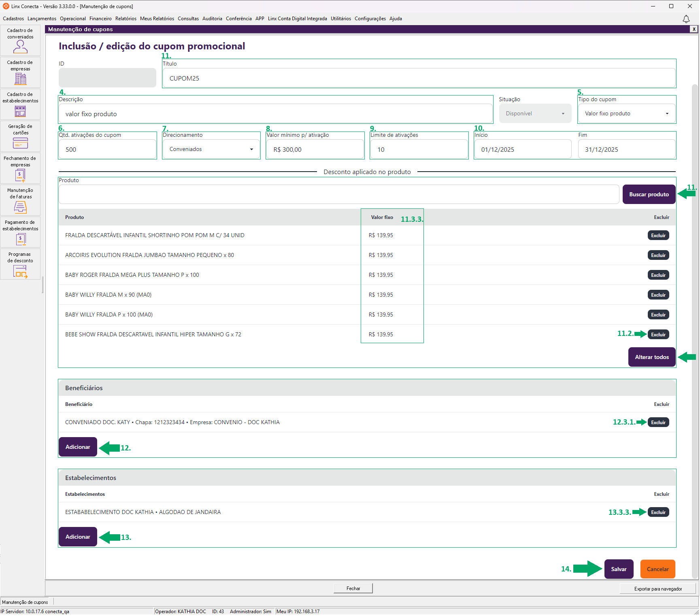
Task: Click the Buscar produto button
Action: coord(649,195)
